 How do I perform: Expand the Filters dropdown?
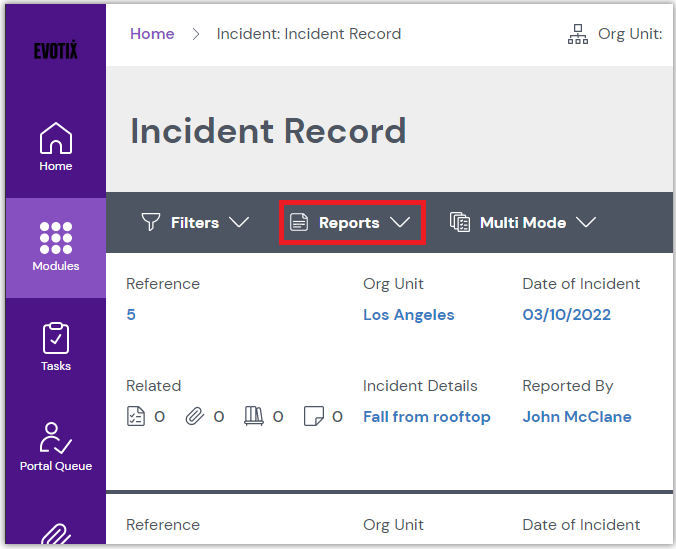click(195, 223)
